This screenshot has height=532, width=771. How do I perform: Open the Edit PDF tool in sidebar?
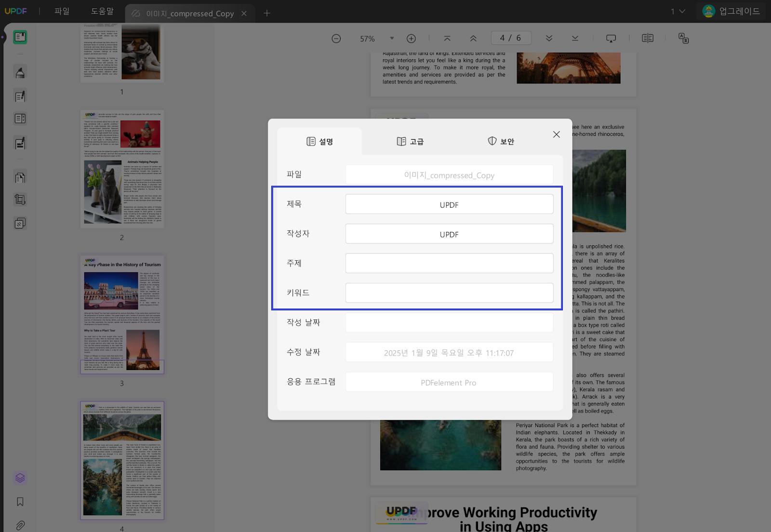20,96
